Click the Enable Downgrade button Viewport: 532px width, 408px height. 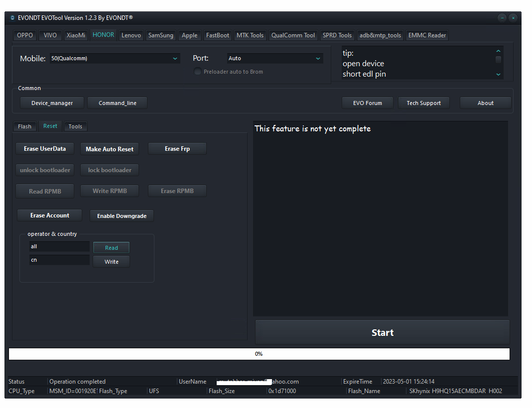pos(122,216)
